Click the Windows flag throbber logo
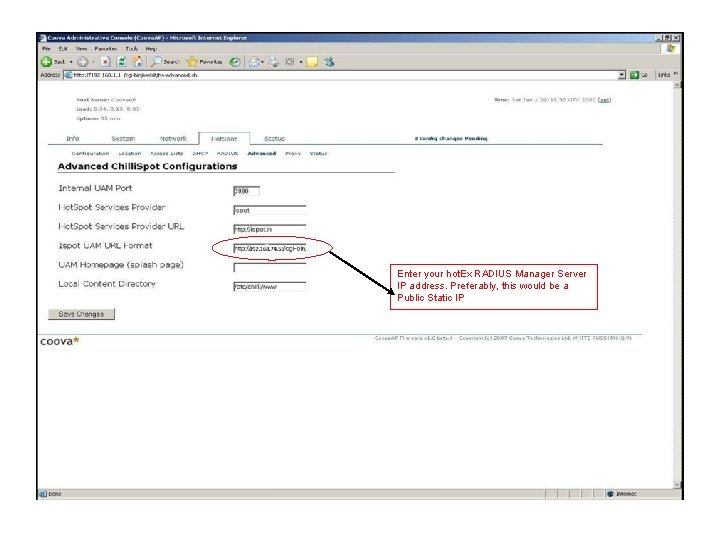This screenshot has height=540, width=720. 671,48
